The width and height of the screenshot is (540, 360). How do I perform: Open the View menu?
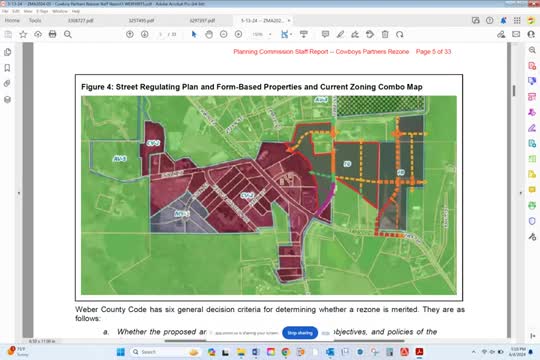click(28, 11)
